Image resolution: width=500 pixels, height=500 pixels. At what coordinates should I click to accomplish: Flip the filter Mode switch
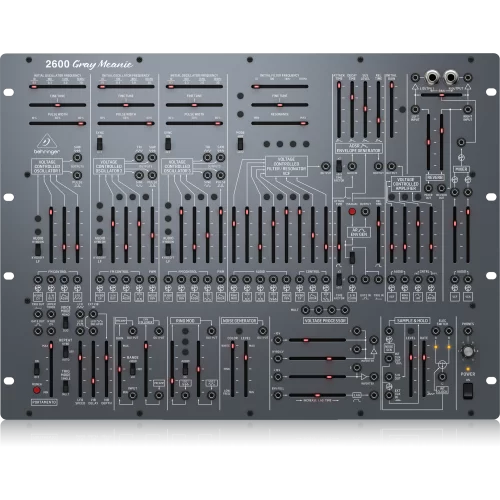click(240, 144)
